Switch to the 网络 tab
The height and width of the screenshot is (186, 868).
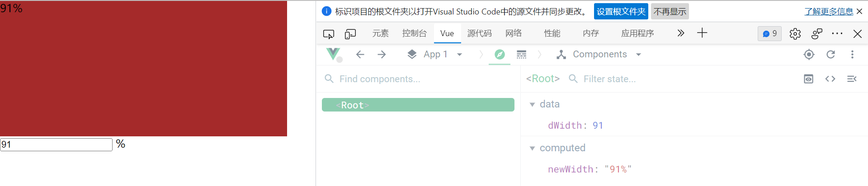[x=514, y=33]
